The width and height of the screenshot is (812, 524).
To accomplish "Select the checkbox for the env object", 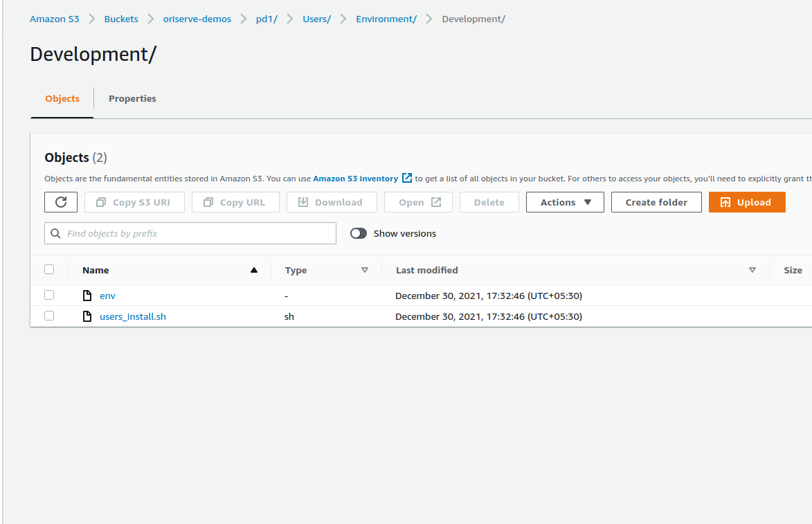I will (49, 295).
